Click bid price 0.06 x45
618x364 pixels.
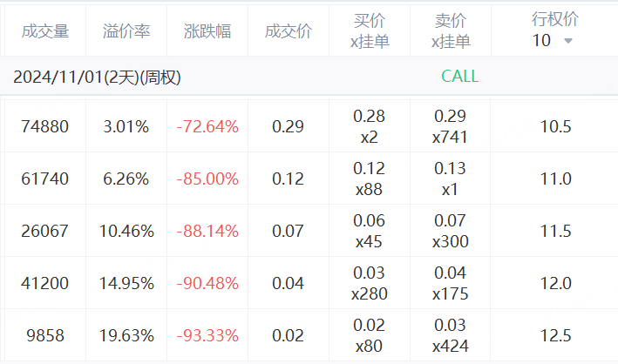pyautogui.click(x=370, y=231)
